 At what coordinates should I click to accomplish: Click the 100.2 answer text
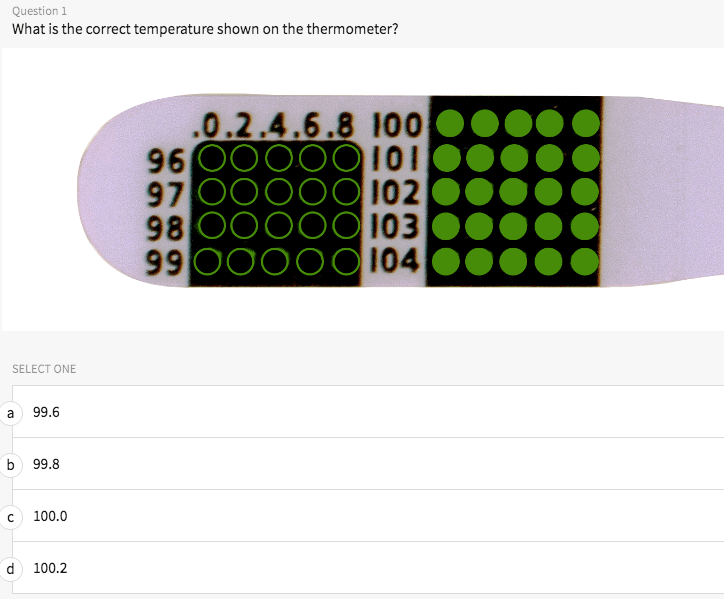(x=50, y=568)
